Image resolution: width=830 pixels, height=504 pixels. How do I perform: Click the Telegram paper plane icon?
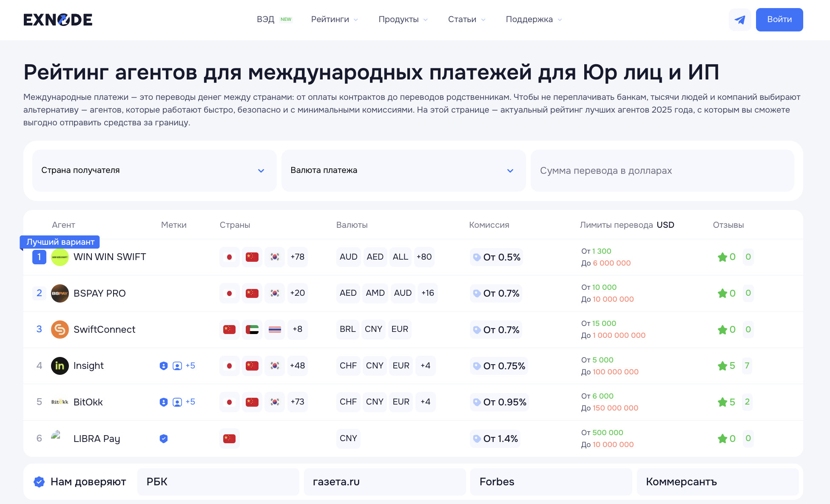[x=740, y=20]
